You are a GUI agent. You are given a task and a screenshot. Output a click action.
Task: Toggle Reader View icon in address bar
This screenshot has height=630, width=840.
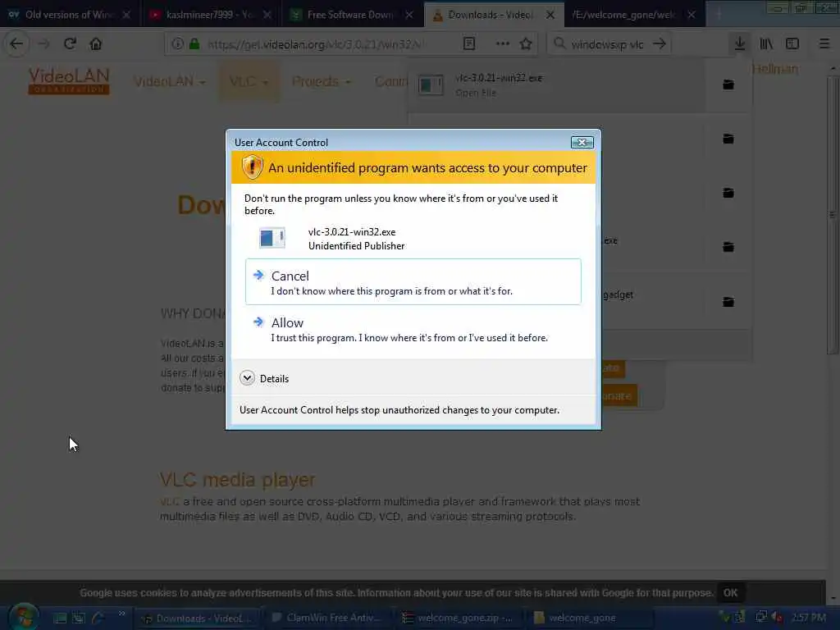coord(469,44)
